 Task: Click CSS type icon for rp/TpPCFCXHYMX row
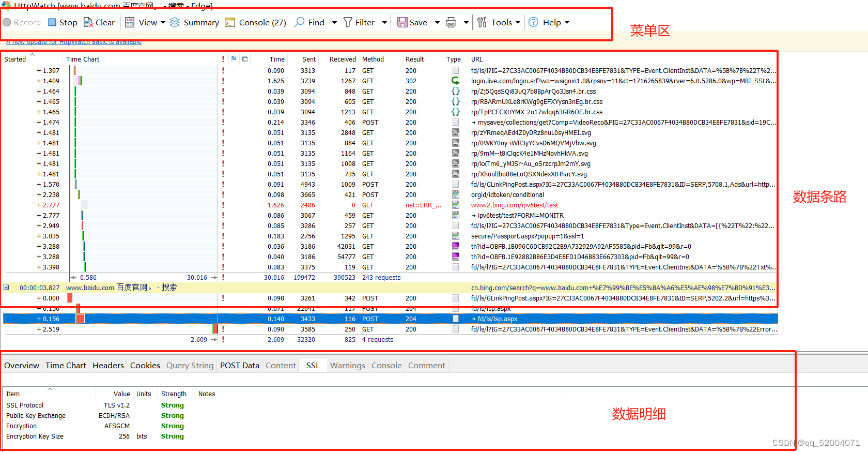(456, 112)
